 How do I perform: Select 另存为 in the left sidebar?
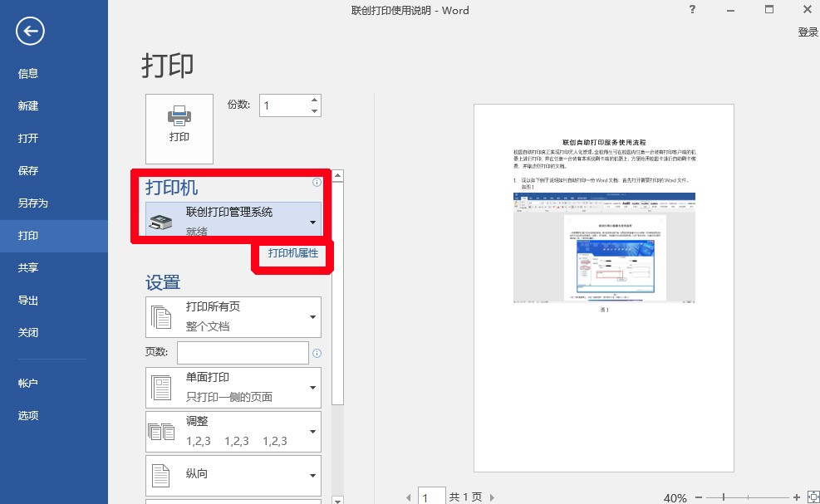point(33,203)
